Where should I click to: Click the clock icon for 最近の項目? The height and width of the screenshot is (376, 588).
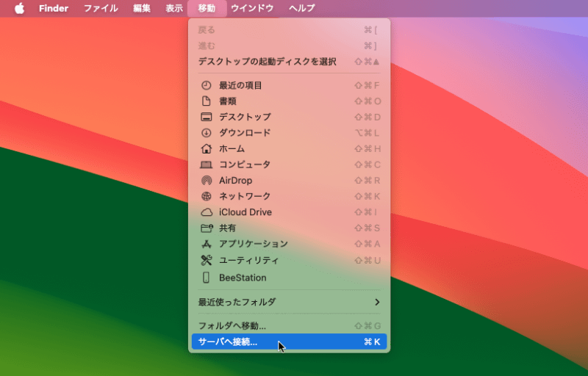tap(207, 85)
